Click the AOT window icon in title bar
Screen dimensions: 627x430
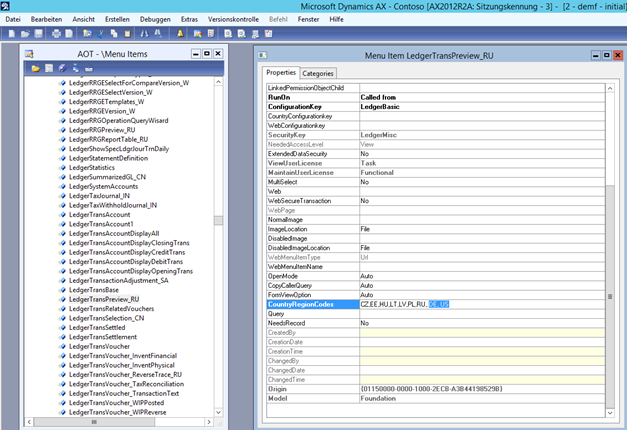(x=29, y=52)
